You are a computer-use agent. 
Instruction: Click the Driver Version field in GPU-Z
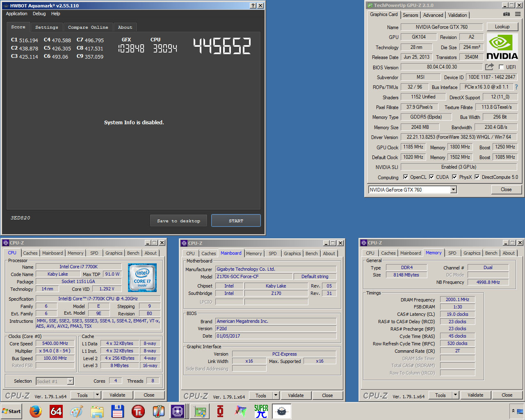tap(459, 137)
